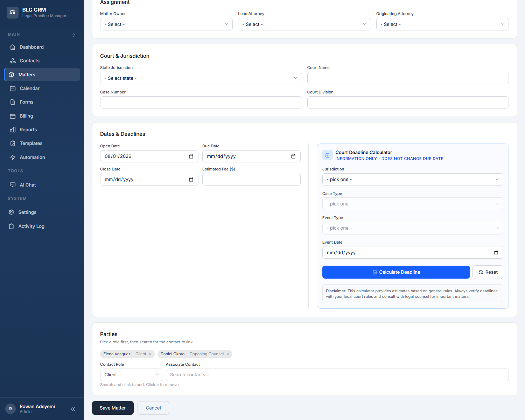Viewport: 525px width, 420px height.
Task: Open the Matter Owner dropdown
Action: [x=166, y=24]
